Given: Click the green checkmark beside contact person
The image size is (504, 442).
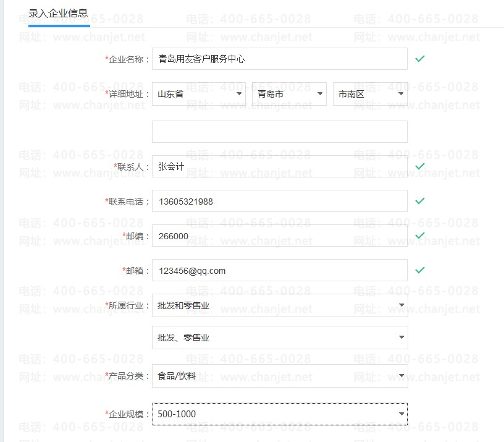Looking at the screenshot, I should pos(420,166).
